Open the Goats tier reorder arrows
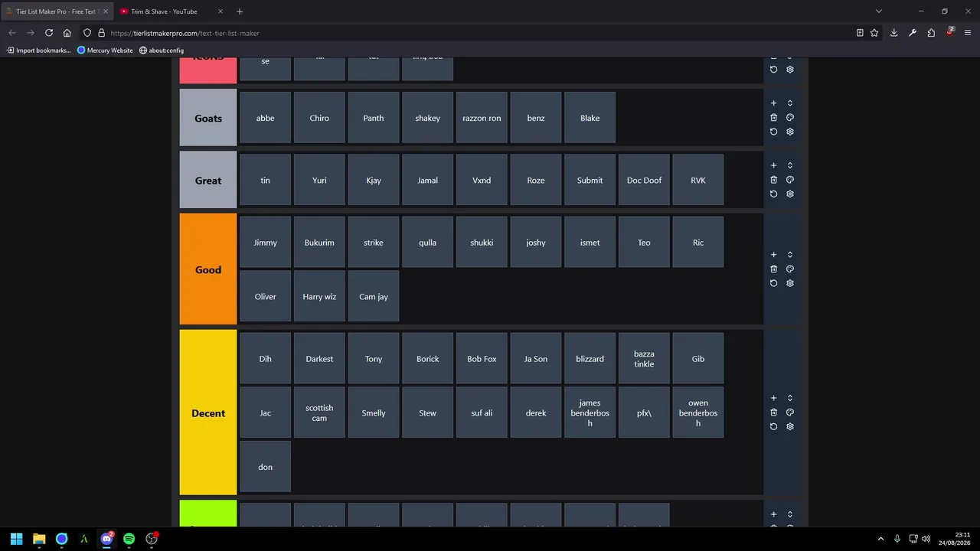 click(x=790, y=103)
